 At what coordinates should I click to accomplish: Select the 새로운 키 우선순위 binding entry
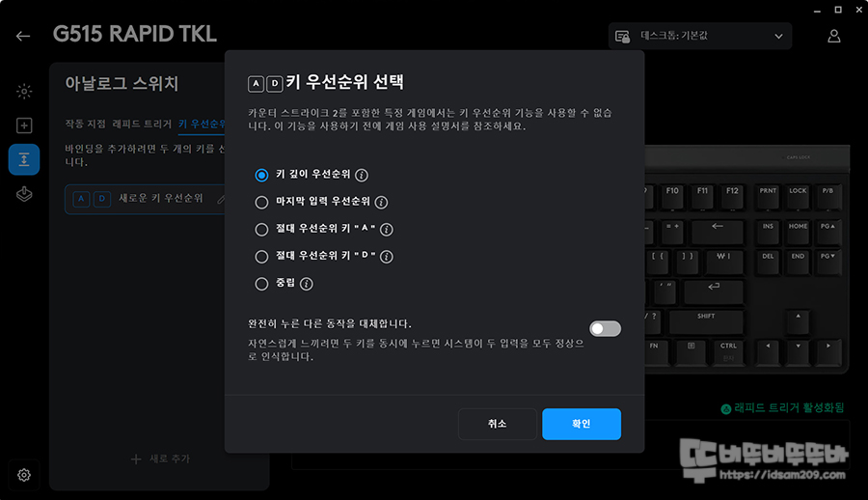pyautogui.click(x=147, y=199)
